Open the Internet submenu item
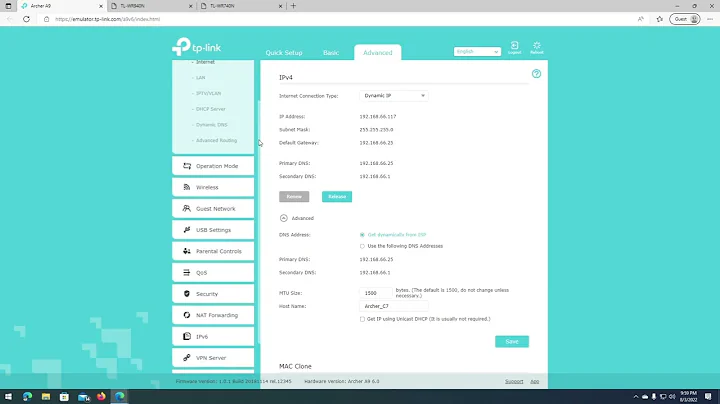The height and width of the screenshot is (404, 720). point(205,62)
